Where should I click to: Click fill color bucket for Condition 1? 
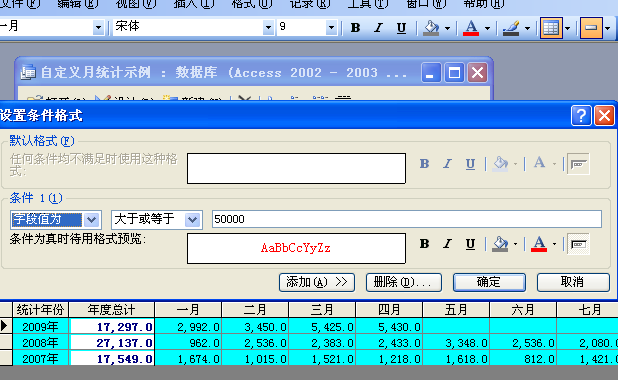tap(501, 244)
